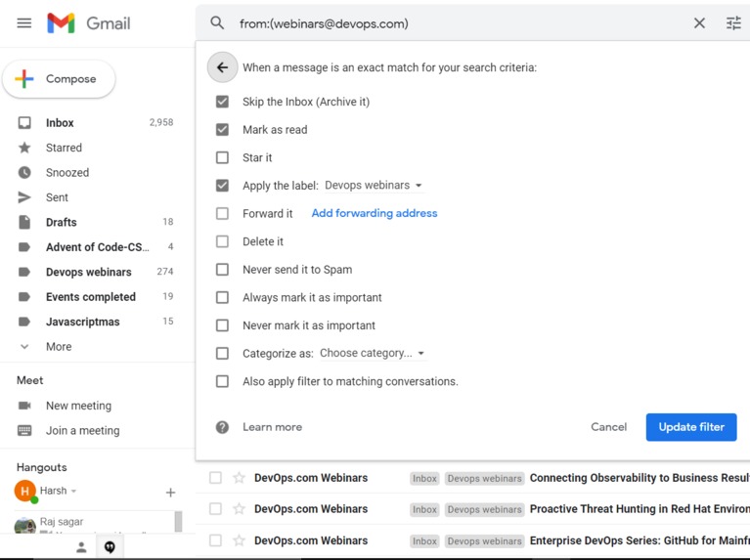Open Enterprise DevOps Series GitHub email
Image resolution: width=750 pixels, height=560 pixels.
click(x=640, y=540)
